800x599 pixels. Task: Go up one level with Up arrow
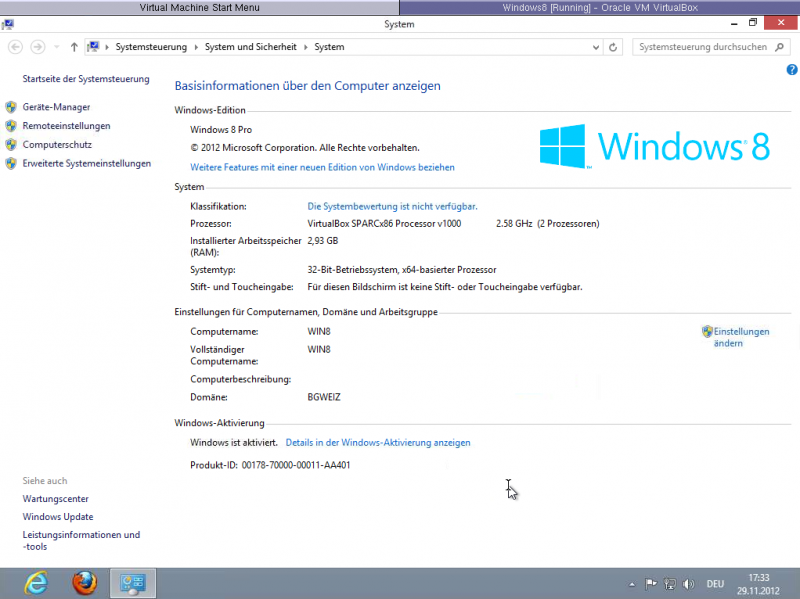74,47
